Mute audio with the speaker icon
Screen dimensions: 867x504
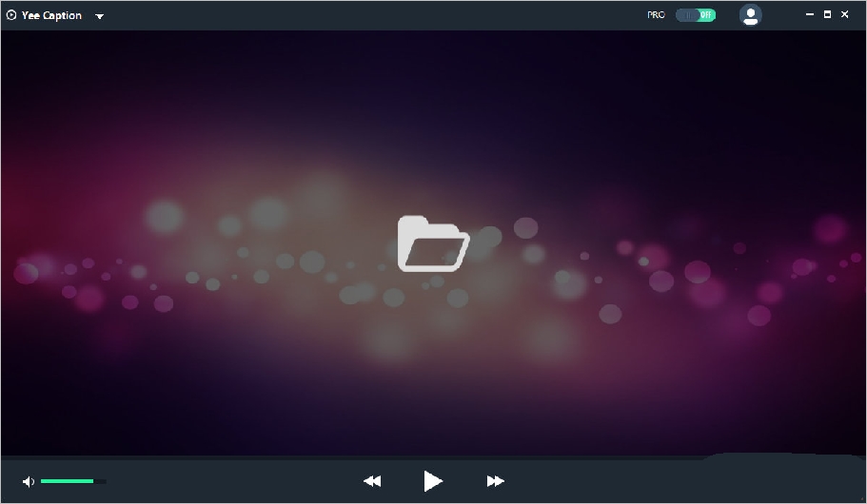pos(29,482)
